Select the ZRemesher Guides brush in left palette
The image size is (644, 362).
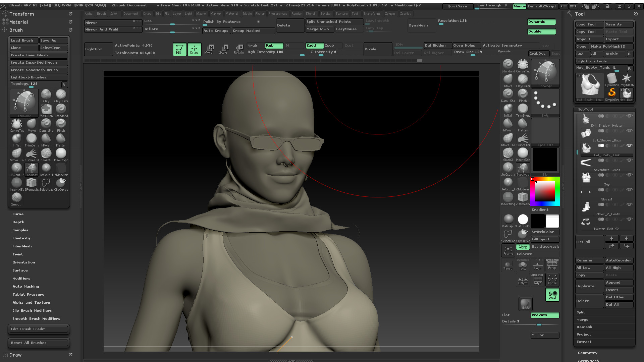pyautogui.click(x=32, y=184)
